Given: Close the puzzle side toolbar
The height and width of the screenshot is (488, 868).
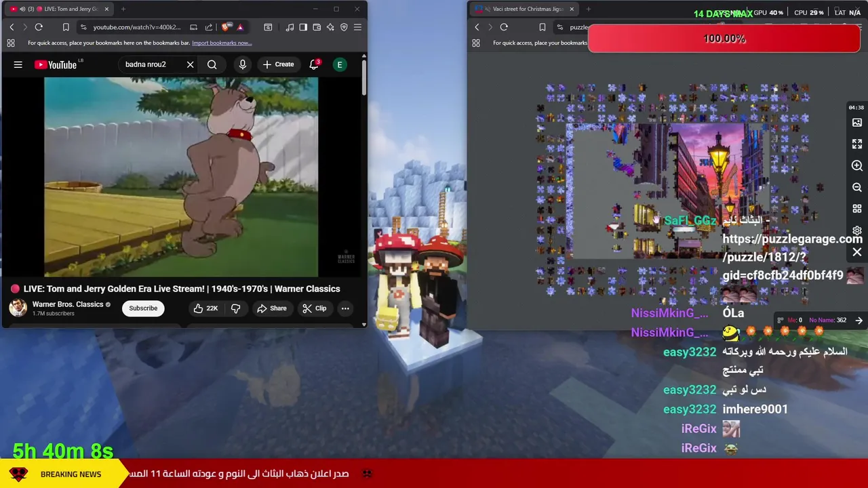Looking at the screenshot, I should pyautogui.click(x=857, y=252).
